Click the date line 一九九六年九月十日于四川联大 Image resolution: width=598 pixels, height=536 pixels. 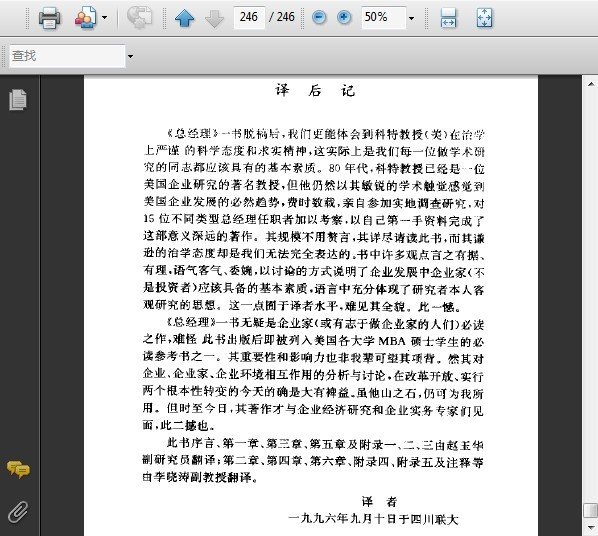point(373,519)
